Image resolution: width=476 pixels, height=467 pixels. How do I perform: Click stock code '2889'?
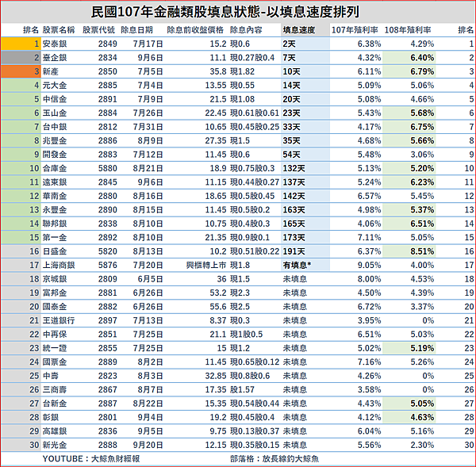(107, 362)
